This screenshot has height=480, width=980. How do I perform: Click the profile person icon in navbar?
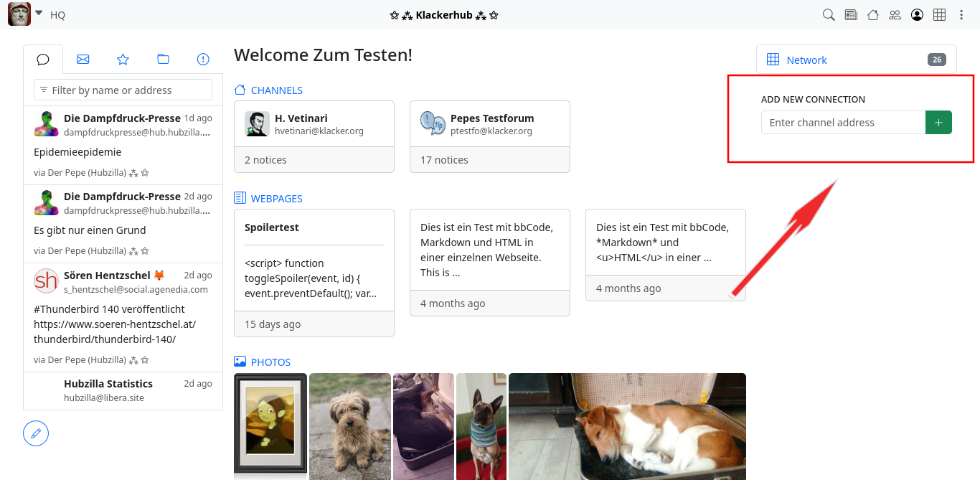pyautogui.click(x=917, y=14)
